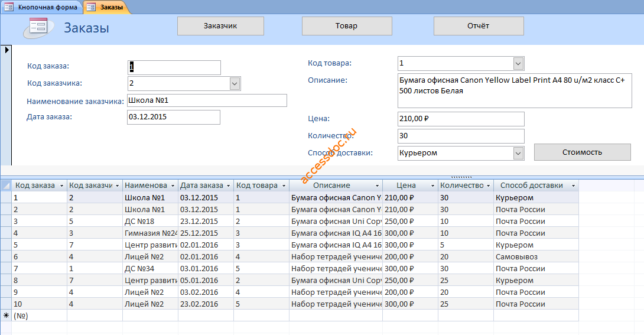Click the date cell 23.12.2015

[x=206, y=222]
